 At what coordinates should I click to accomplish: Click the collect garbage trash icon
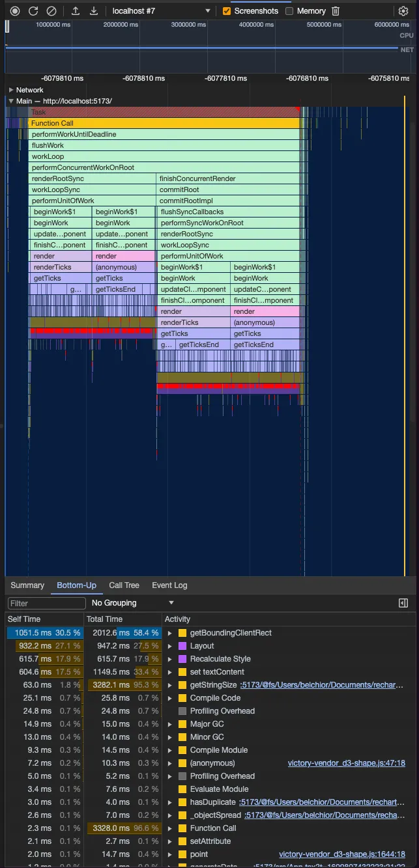coord(336,11)
